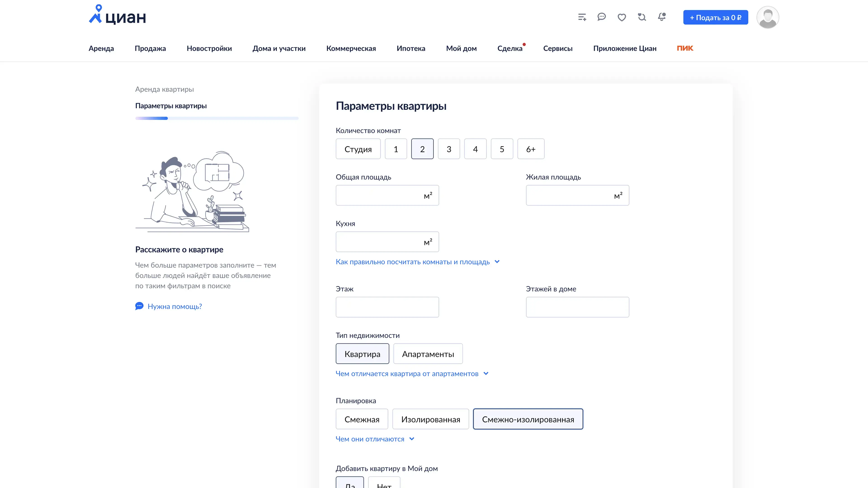Choose Изолированная layout option

[430, 419]
